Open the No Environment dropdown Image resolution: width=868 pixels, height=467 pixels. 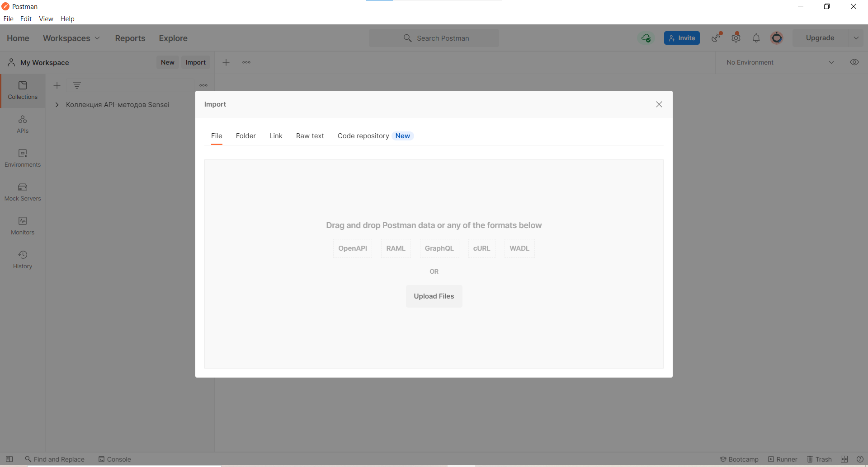[x=780, y=62]
